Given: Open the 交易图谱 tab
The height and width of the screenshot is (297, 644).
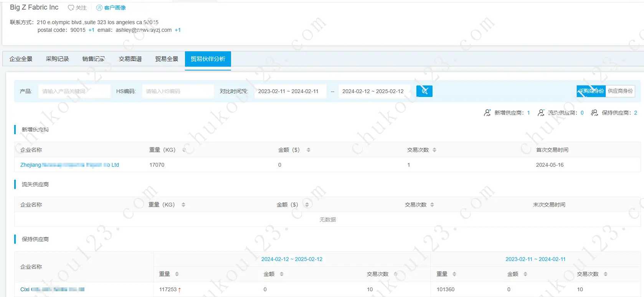Looking at the screenshot, I should tap(130, 59).
